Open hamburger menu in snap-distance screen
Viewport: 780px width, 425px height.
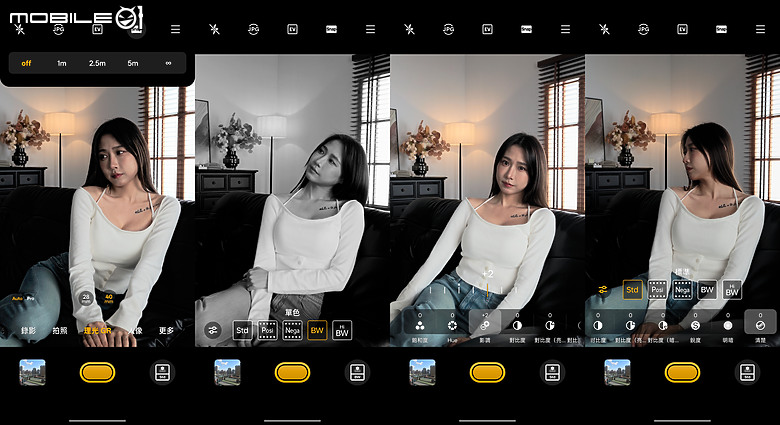click(x=175, y=29)
